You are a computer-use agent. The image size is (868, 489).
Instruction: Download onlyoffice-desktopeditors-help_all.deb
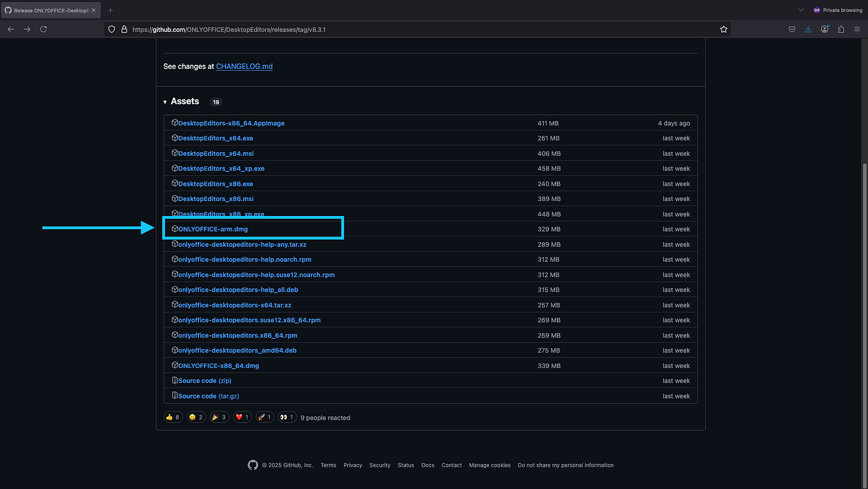tap(238, 290)
